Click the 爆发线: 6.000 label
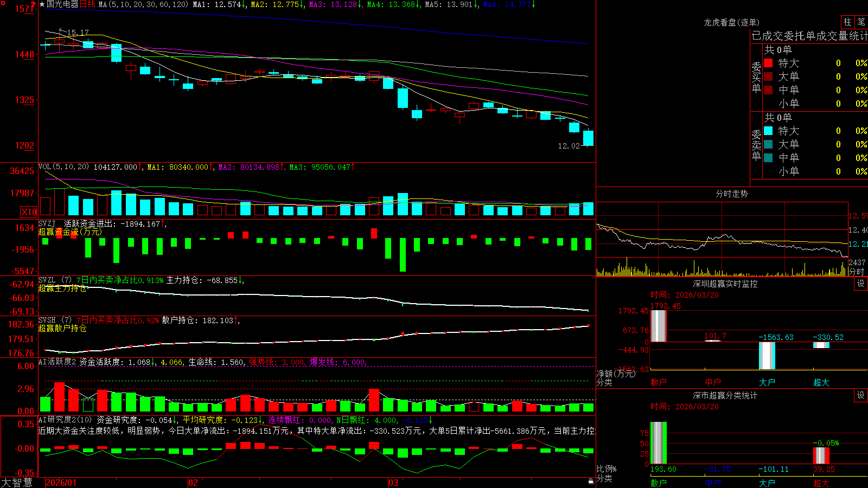 pos(338,362)
